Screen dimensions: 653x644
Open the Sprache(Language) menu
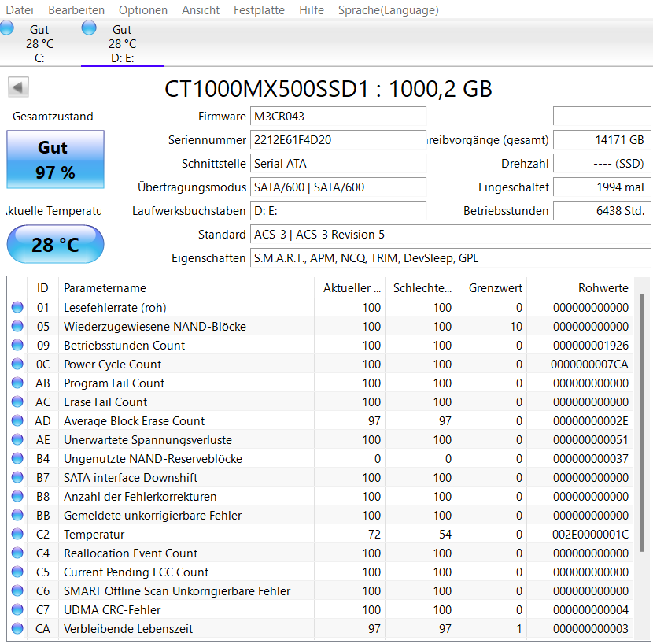tap(388, 10)
